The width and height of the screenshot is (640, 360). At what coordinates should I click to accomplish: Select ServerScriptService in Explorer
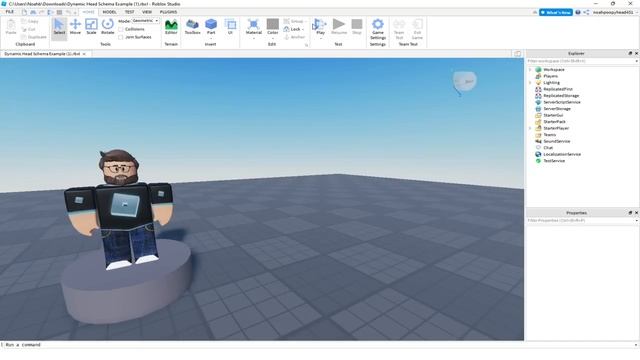562,102
